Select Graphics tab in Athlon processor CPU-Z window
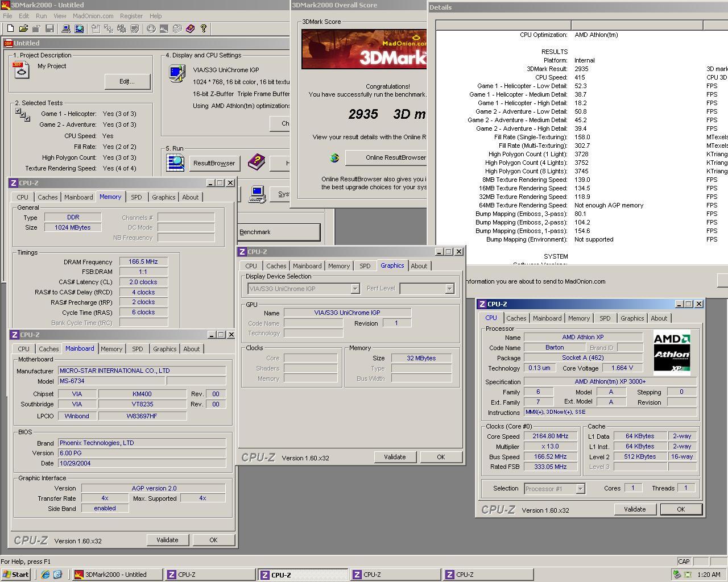 coord(632,318)
